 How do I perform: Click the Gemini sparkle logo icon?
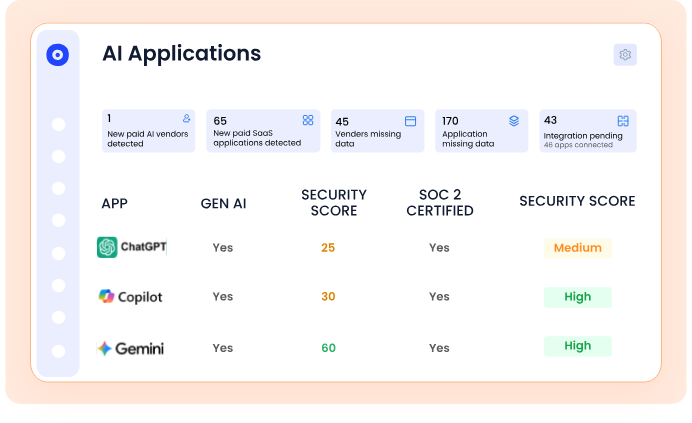pyautogui.click(x=105, y=348)
